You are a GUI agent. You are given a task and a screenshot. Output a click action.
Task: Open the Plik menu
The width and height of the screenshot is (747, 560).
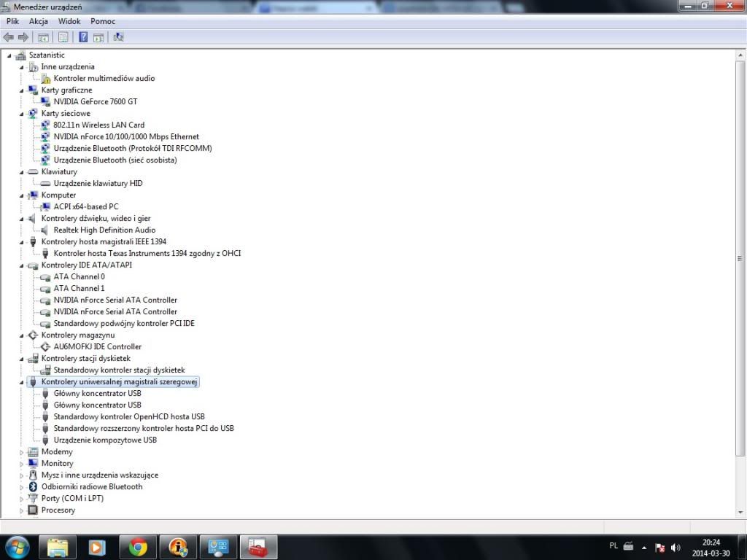coord(13,21)
